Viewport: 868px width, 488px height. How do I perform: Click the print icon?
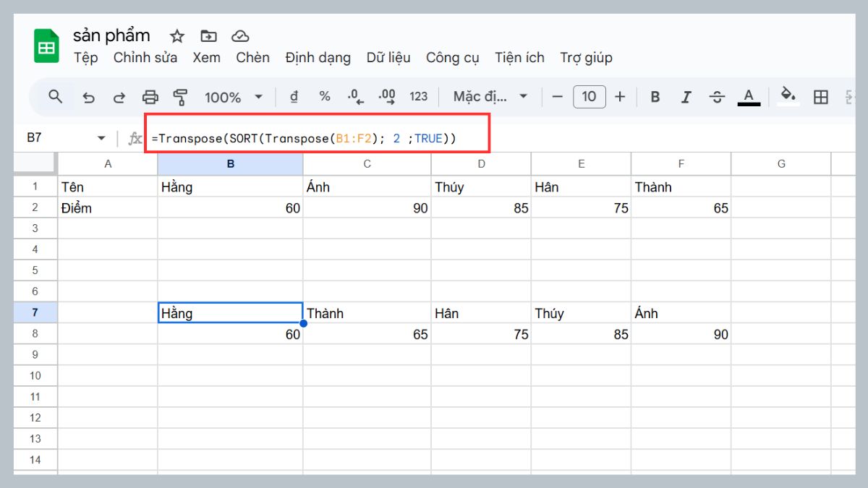coord(150,96)
